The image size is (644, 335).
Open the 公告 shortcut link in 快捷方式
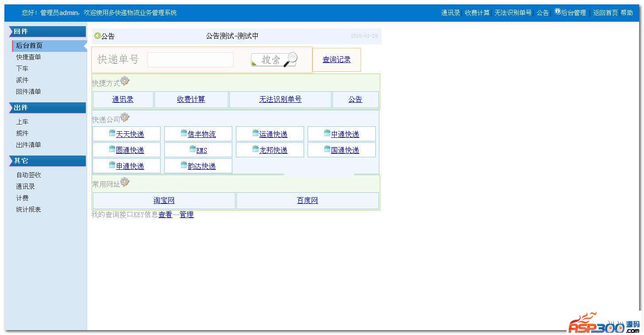[355, 99]
